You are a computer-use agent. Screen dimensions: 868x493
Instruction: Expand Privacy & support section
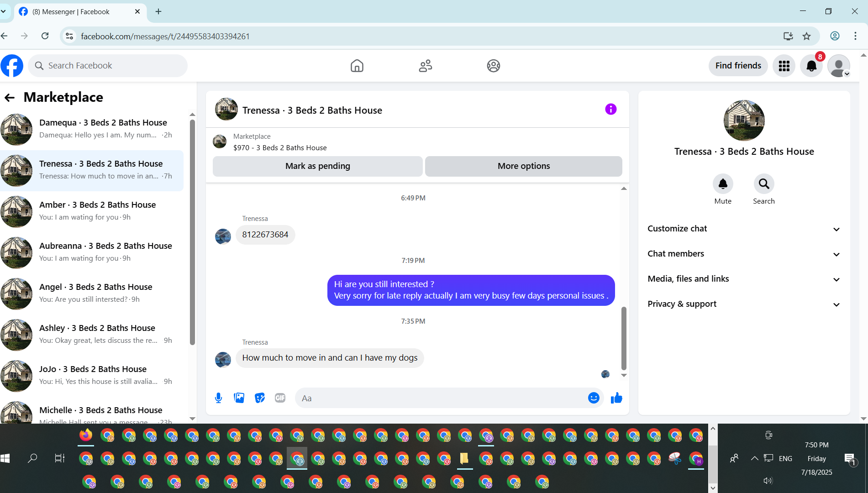point(744,304)
